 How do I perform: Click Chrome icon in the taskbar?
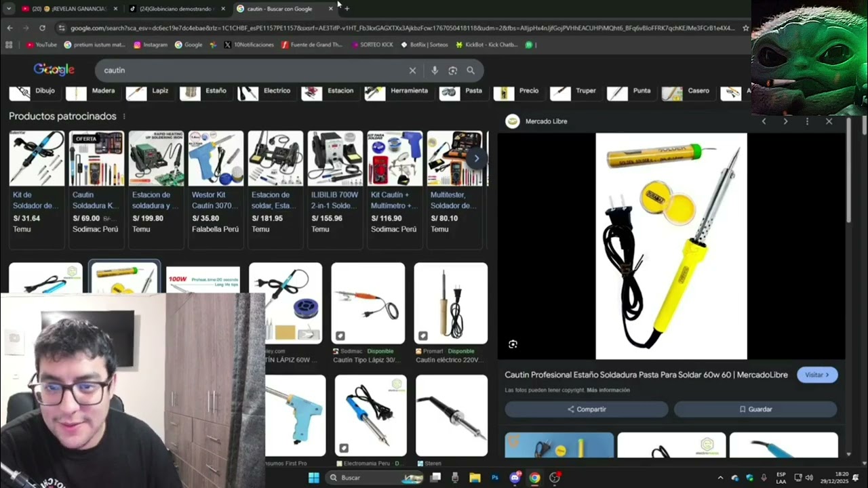point(534,478)
